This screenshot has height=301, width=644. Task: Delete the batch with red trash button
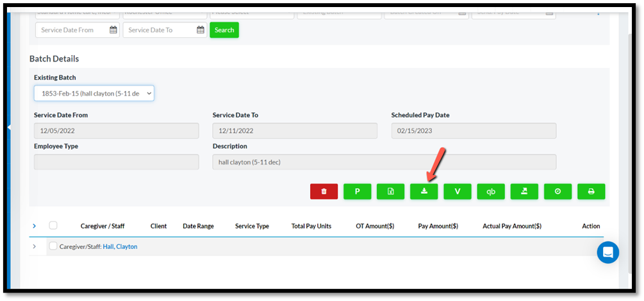324,192
